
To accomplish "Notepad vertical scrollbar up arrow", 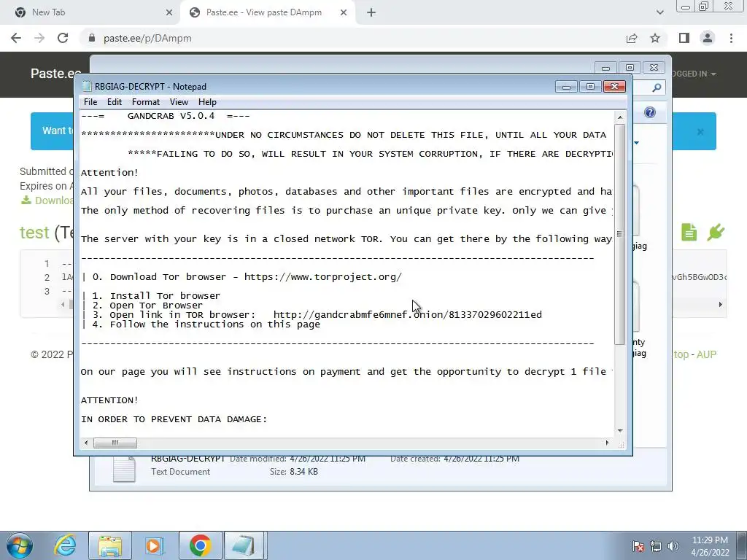I will [620, 117].
